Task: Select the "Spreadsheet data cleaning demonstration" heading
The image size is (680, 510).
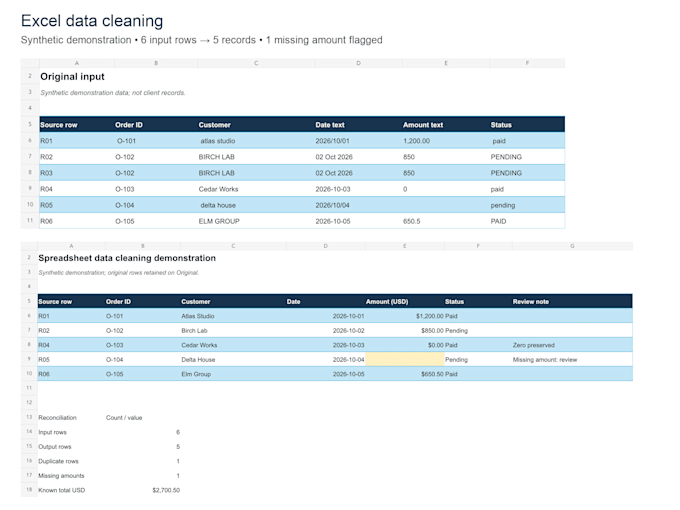Action: pos(127,258)
